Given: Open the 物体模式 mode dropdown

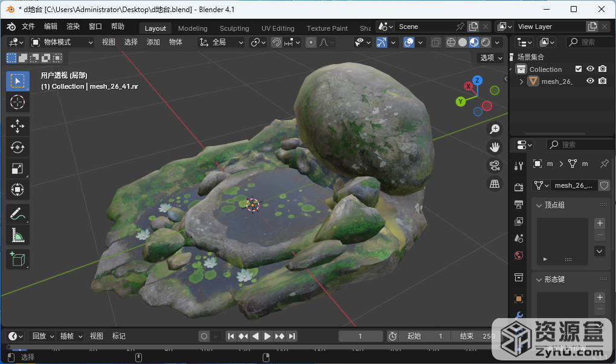Looking at the screenshot, I should (x=62, y=42).
